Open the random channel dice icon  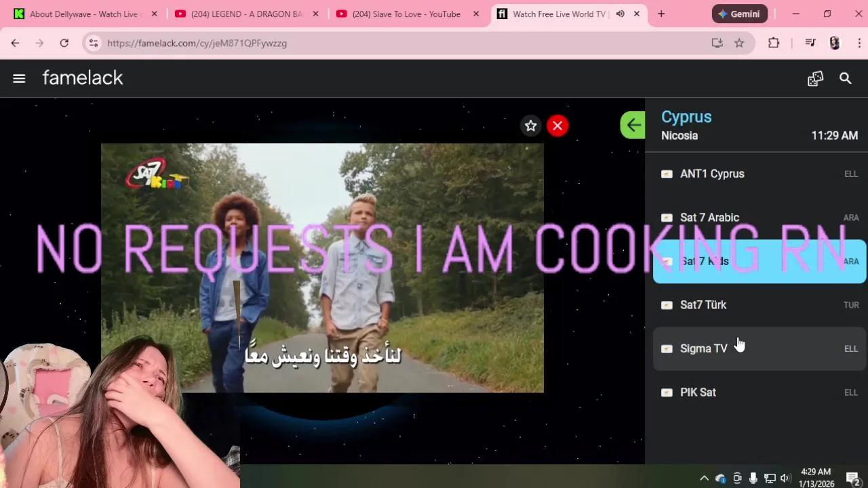815,79
